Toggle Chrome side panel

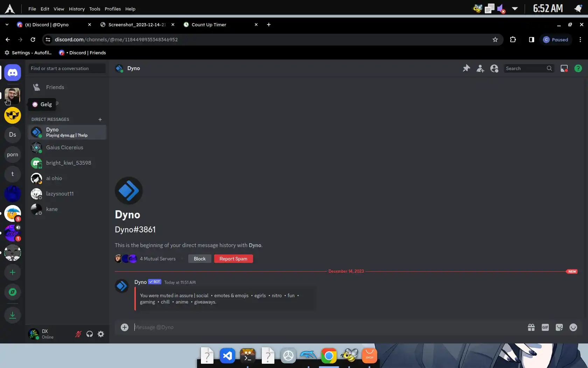point(532,40)
